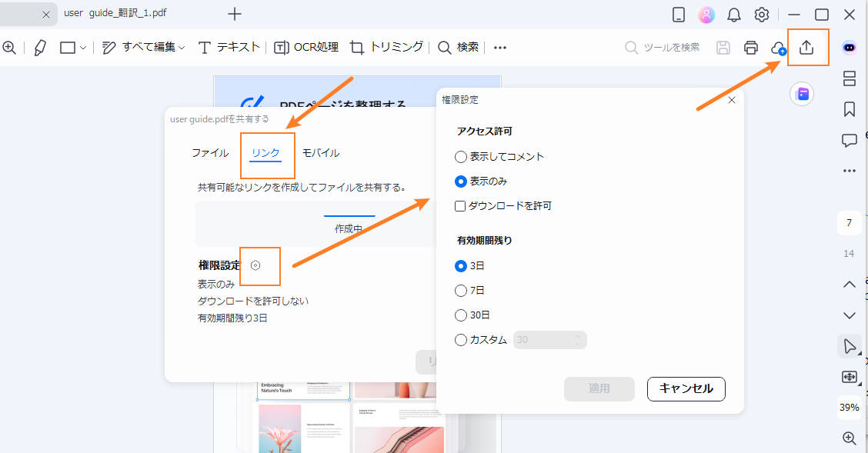Open bookmarks in the right sidebar
Viewport: 868px width, 453px height.
pyautogui.click(x=850, y=109)
